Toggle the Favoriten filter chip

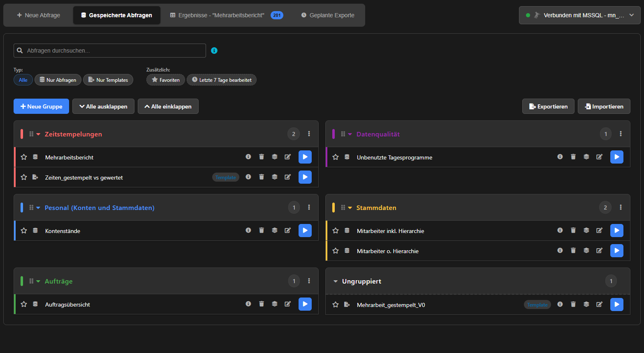click(x=166, y=80)
